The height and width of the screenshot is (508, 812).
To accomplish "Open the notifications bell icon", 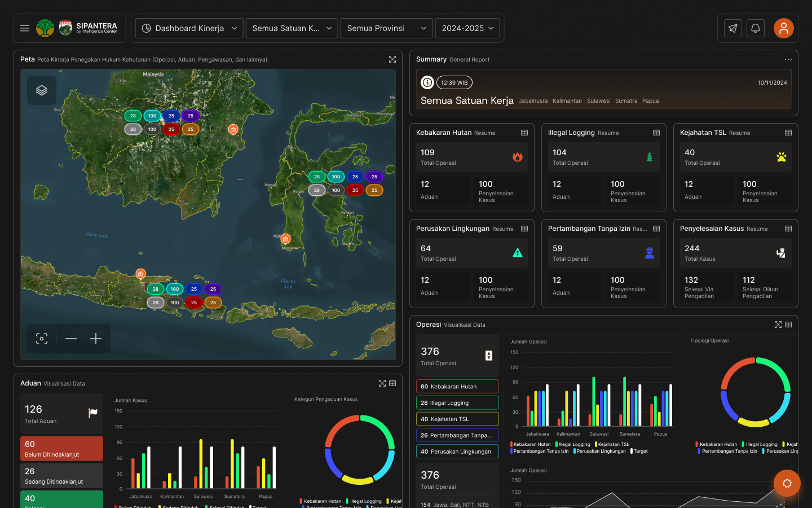I will [x=756, y=28].
